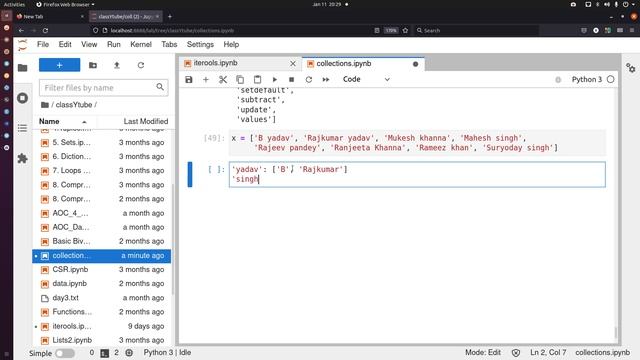Viewport: 640px width, 360px height.
Task: Click cell 49 with the x list
Action: click(417, 143)
